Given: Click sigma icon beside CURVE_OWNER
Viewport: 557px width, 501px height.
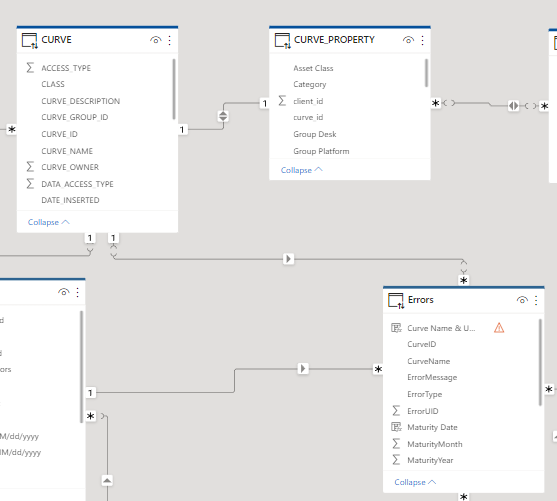Looking at the screenshot, I should [30, 167].
